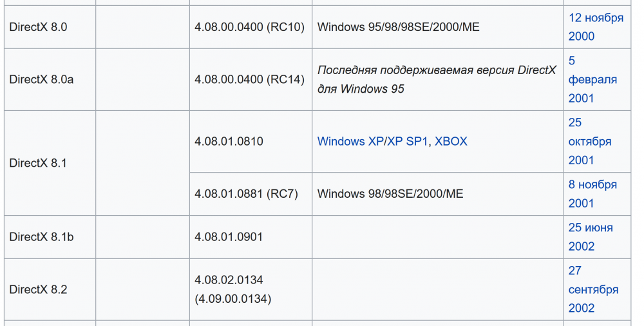The image size is (644, 326).
Task: Open the Windows XP link
Action: [350, 141]
